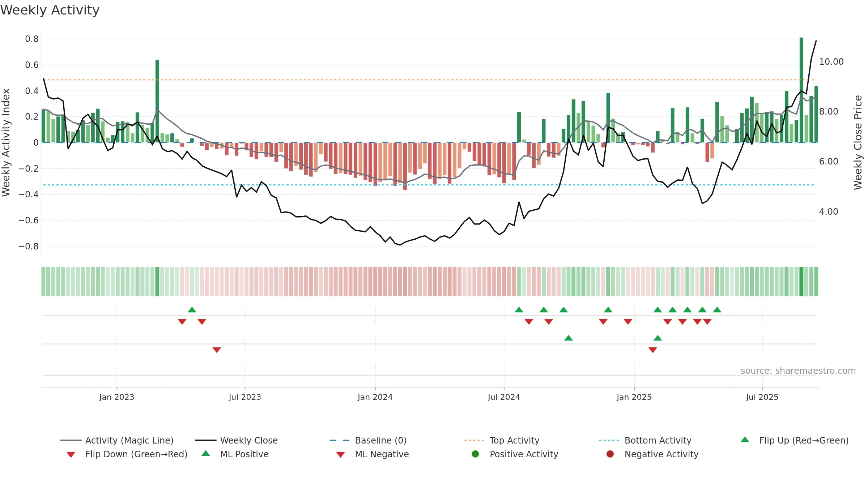Click the −0.8 activity index tick

29,247
